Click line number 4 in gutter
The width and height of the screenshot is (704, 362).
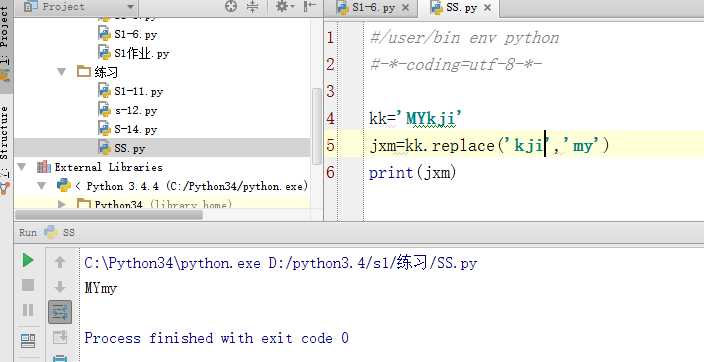[331, 119]
